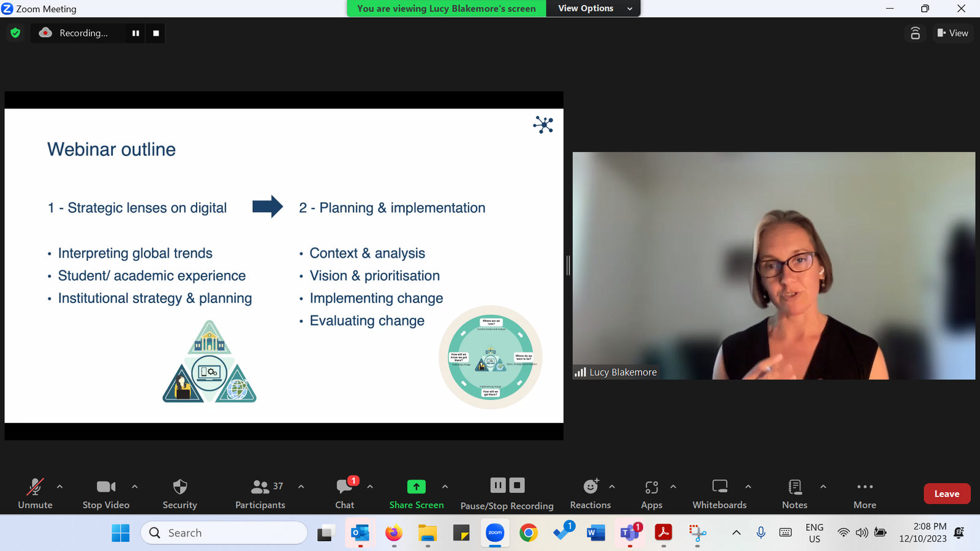Pause the recording from the top indicator
The image size is (980, 551).
point(135,33)
